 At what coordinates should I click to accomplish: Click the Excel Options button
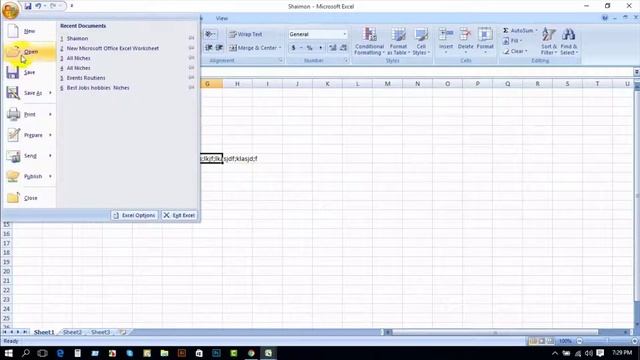coord(134,215)
